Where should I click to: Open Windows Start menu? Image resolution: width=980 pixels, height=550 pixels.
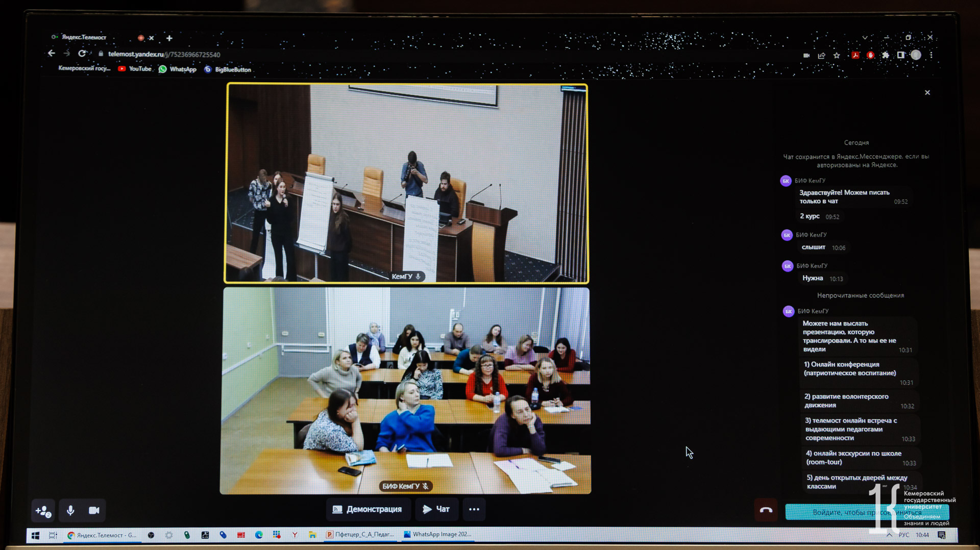click(35, 535)
